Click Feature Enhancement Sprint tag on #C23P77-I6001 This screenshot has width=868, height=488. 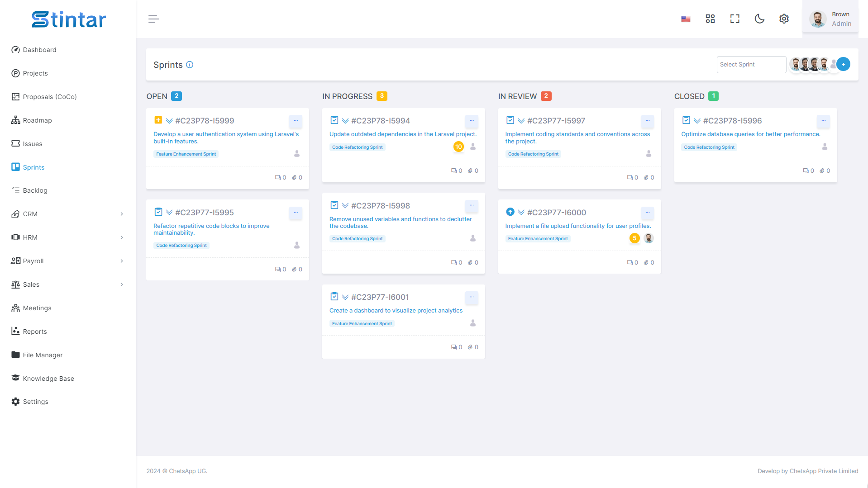coord(362,324)
